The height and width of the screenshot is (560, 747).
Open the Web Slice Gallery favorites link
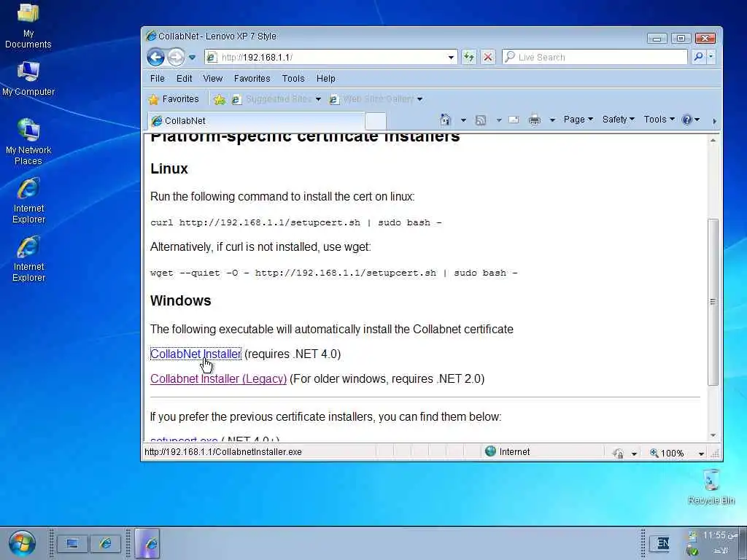coord(371,99)
